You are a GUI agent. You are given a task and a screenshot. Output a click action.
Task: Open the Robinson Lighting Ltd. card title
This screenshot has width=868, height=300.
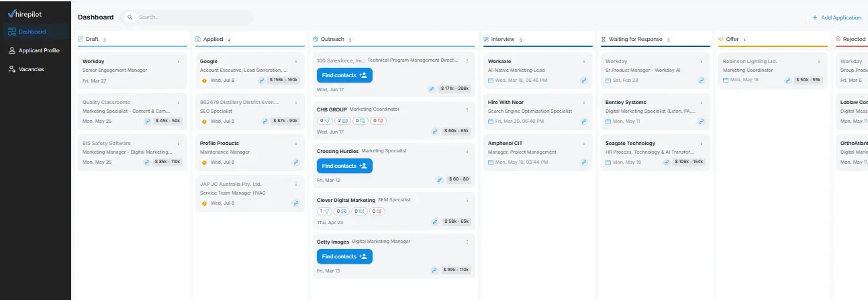750,61
